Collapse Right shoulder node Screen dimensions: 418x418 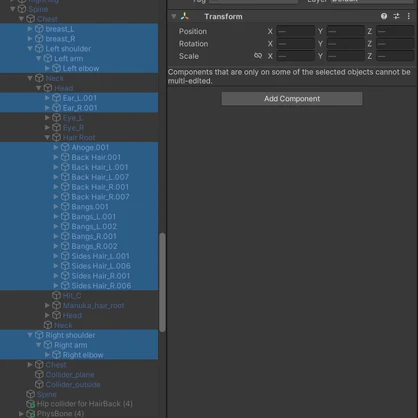click(x=30, y=335)
